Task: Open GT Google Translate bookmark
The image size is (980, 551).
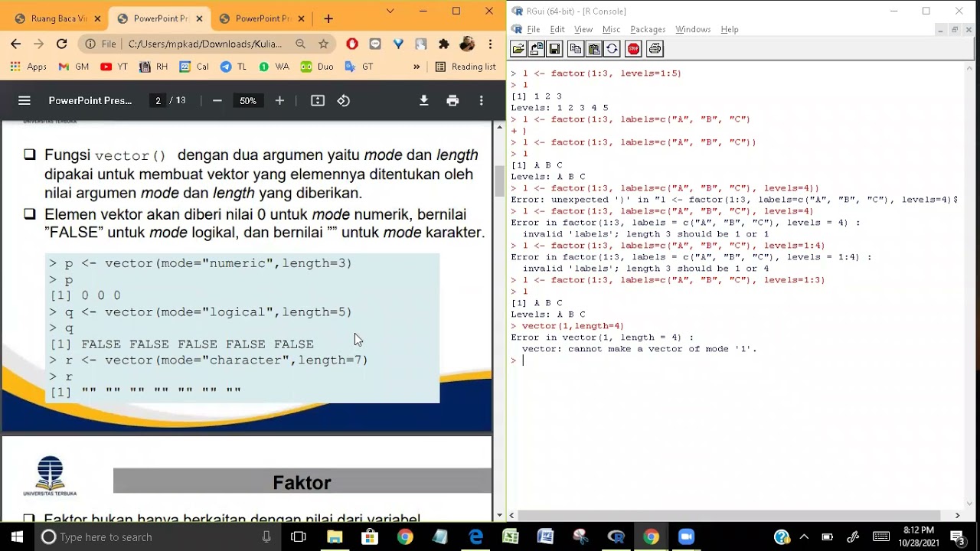Action: (359, 67)
